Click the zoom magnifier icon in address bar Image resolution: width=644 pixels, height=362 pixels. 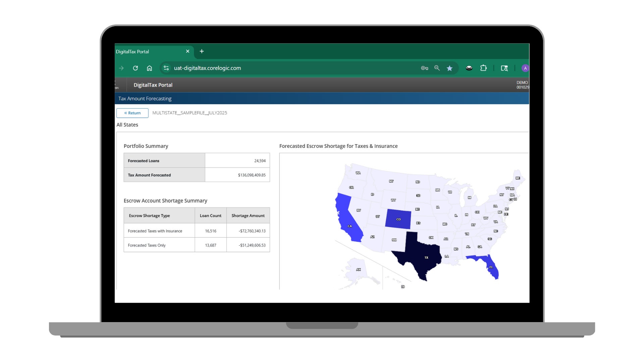pos(437,68)
